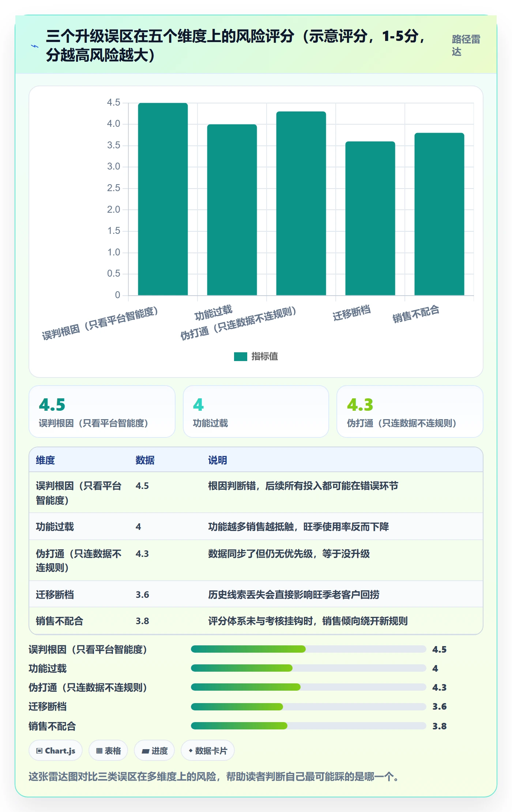Image resolution: width=512 pixels, height=812 pixels.
Task: Select the Chart.js tag chip
Action: click(56, 751)
